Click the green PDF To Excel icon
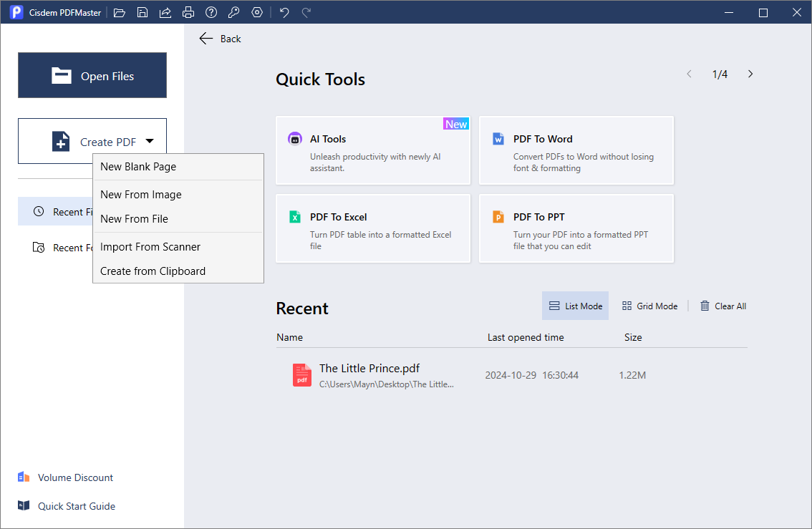Viewport: 812px width, 529px height. point(295,217)
